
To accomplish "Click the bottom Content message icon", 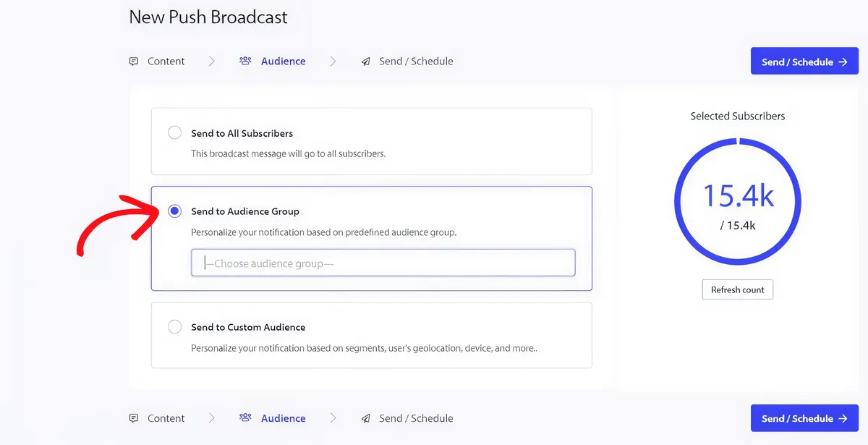I will tap(134, 418).
